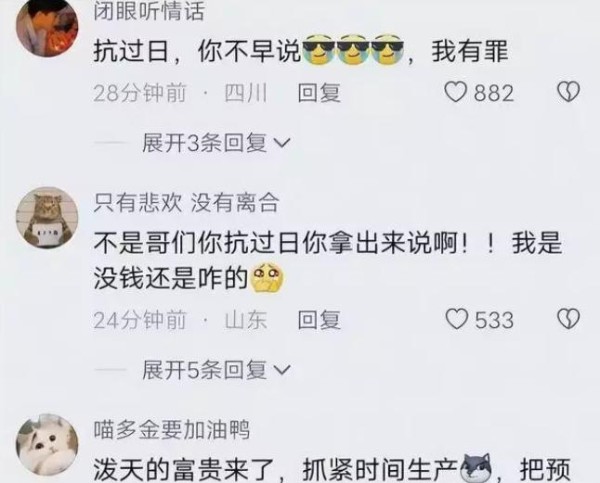Select the comment text 抗过日，你不早说
Viewport: 600px width, 483px height.
(x=198, y=52)
